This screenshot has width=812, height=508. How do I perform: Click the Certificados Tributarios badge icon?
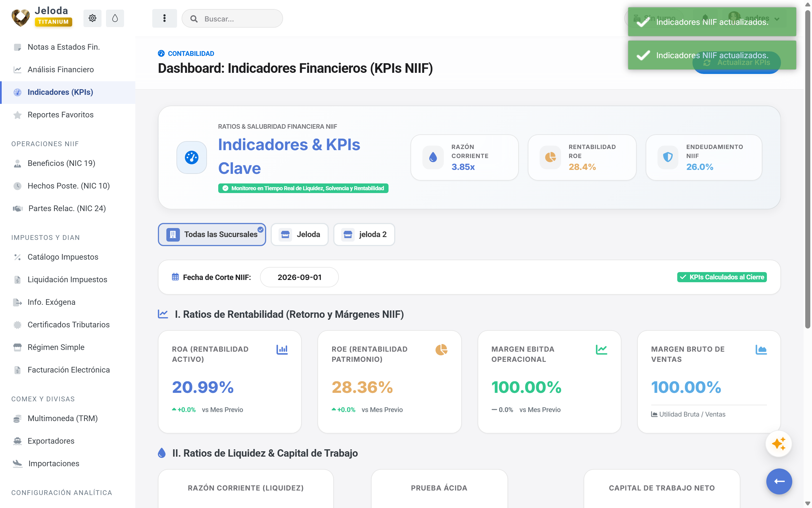[17, 325]
